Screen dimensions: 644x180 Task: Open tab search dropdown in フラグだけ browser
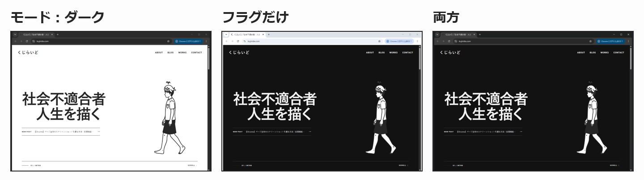226,34
